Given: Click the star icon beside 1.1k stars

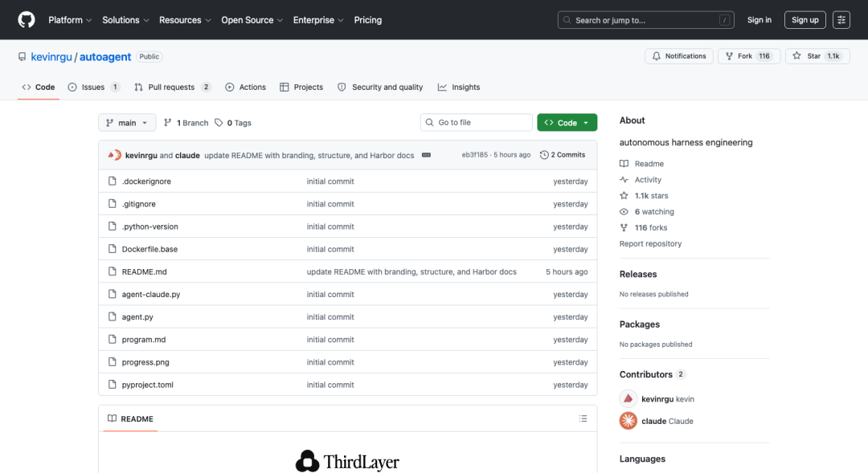Looking at the screenshot, I should coord(624,195).
